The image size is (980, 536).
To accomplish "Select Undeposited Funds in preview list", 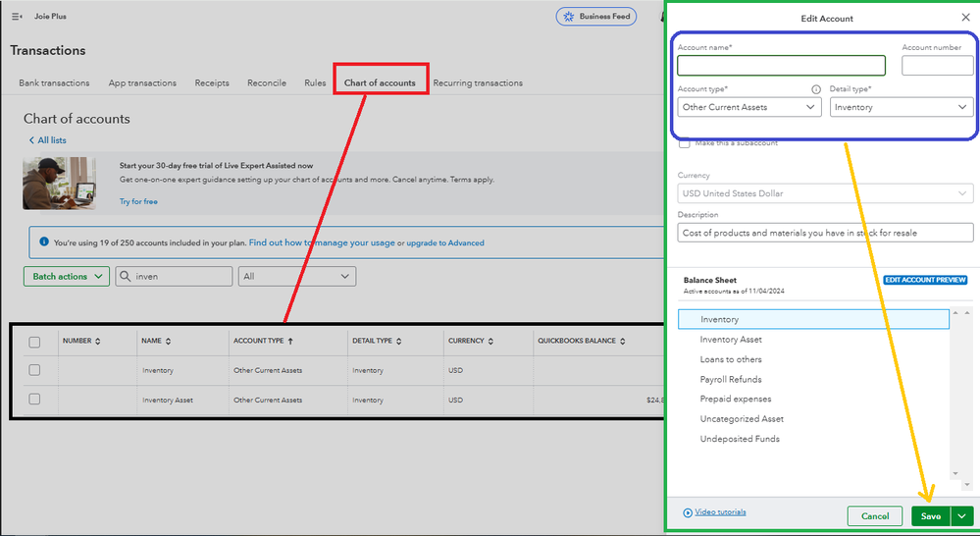I will tap(740, 439).
